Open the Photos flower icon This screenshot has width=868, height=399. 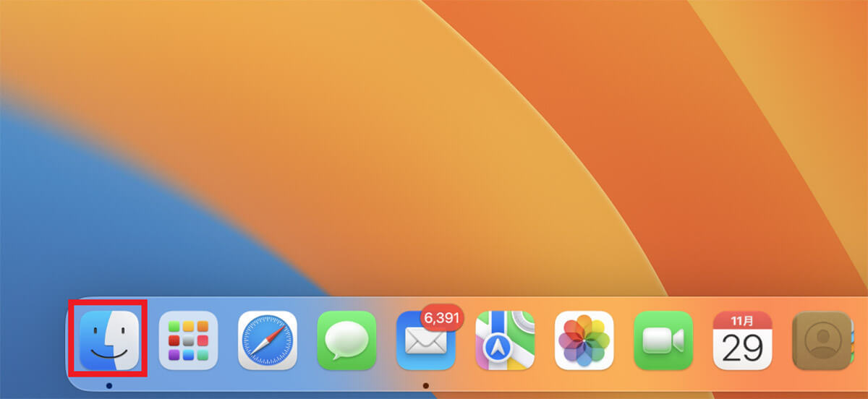pos(584,340)
